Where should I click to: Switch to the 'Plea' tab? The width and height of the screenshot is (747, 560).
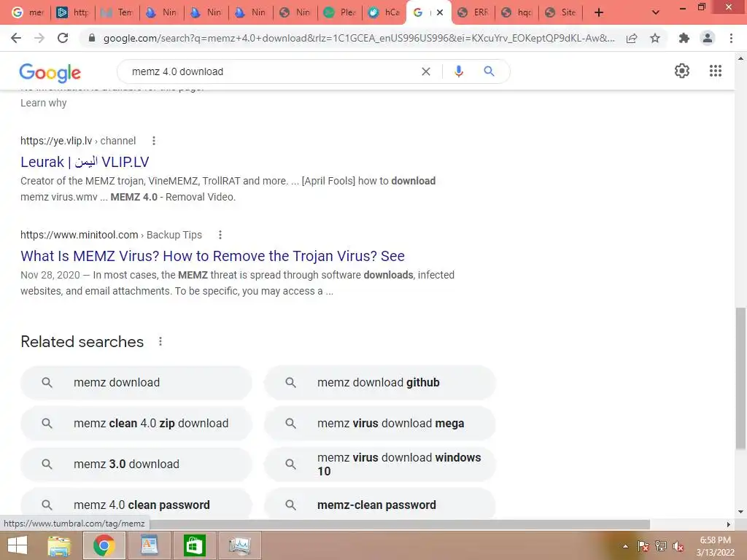340,12
